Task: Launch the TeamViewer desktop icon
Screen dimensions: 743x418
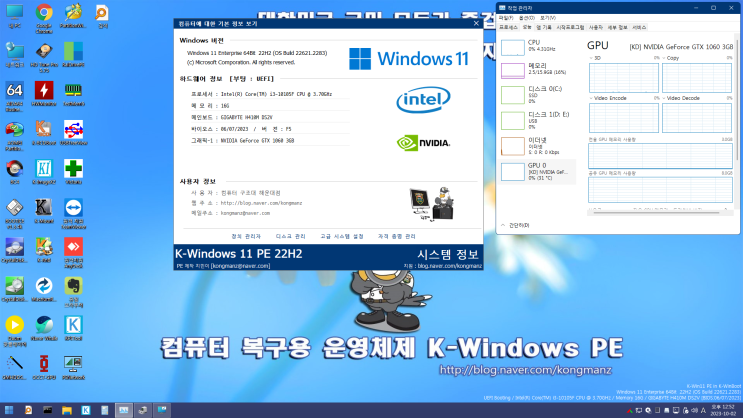Action: pos(73,214)
